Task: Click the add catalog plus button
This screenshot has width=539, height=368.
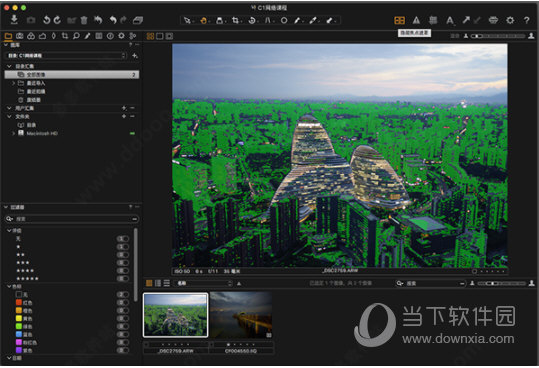Action: pos(135,55)
